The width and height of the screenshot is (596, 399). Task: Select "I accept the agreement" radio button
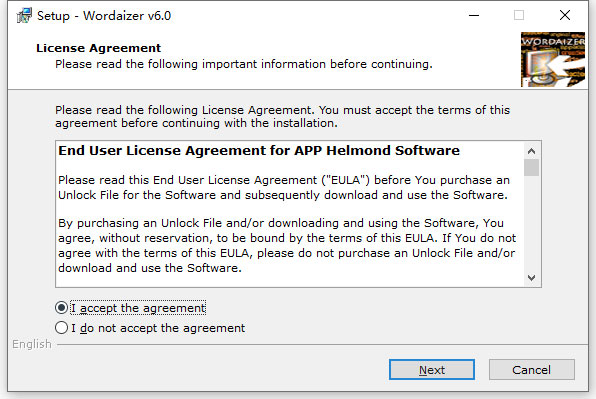62,307
